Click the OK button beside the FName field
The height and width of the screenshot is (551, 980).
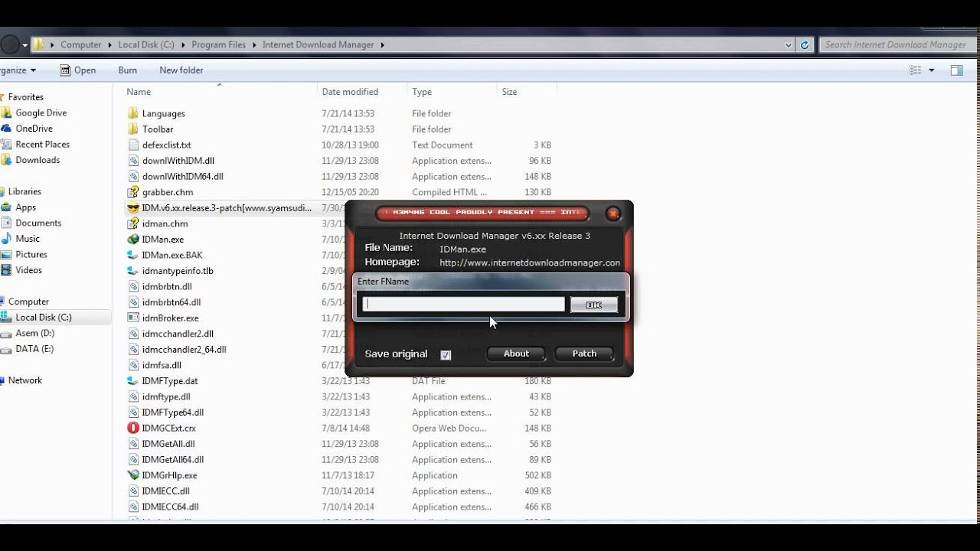593,305
